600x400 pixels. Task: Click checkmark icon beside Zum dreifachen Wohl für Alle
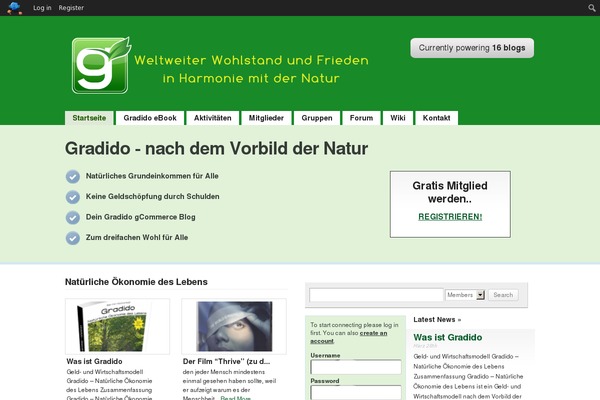pos(73,238)
